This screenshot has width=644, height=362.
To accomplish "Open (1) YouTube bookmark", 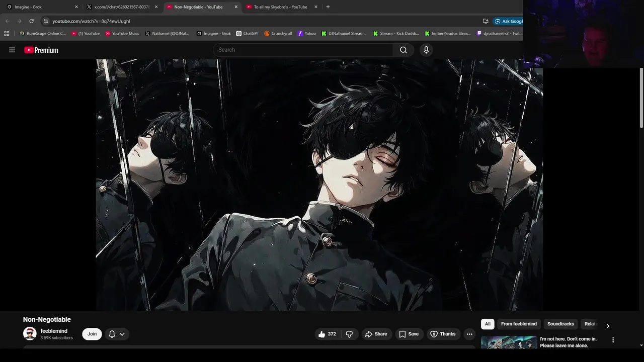I will pos(86,34).
